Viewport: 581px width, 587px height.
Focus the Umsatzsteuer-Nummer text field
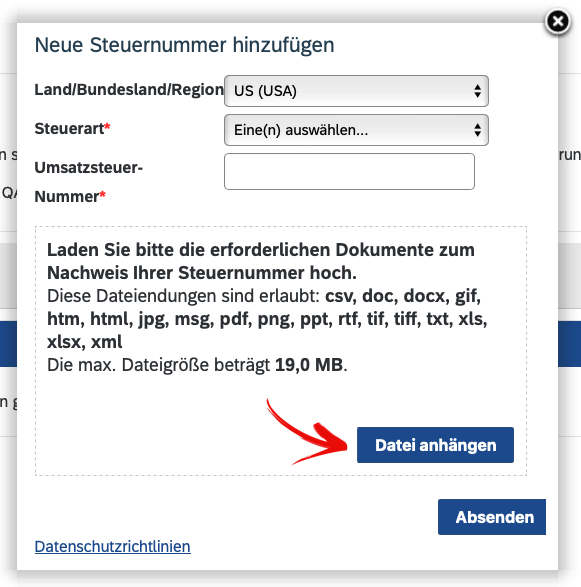click(x=349, y=171)
